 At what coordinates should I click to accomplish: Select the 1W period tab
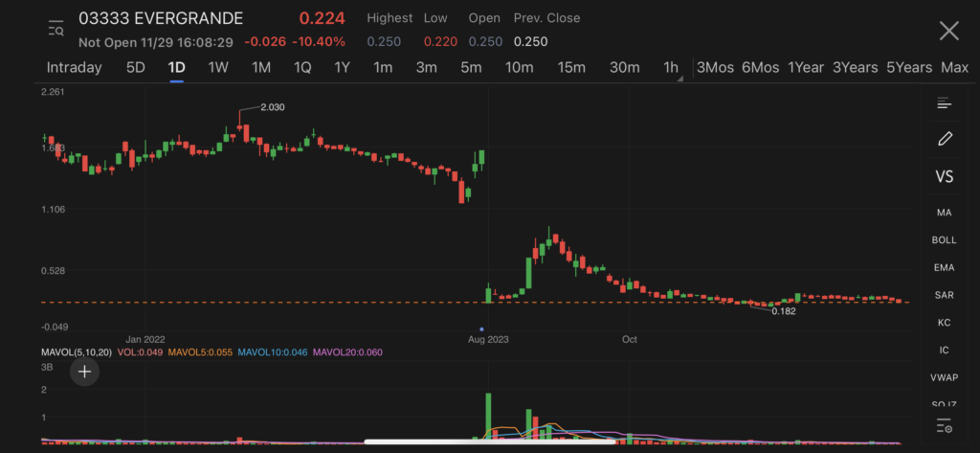[x=218, y=68]
